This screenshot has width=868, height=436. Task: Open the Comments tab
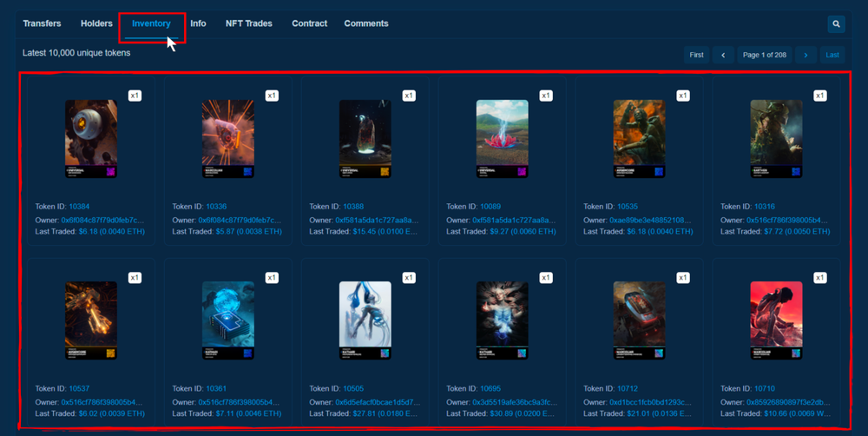coord(366,23)
